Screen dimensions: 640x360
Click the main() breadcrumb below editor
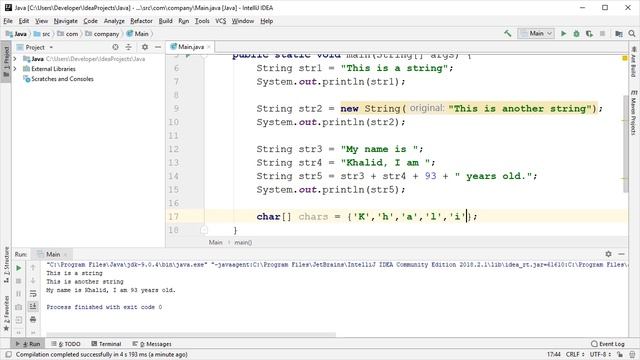(243, 242)
